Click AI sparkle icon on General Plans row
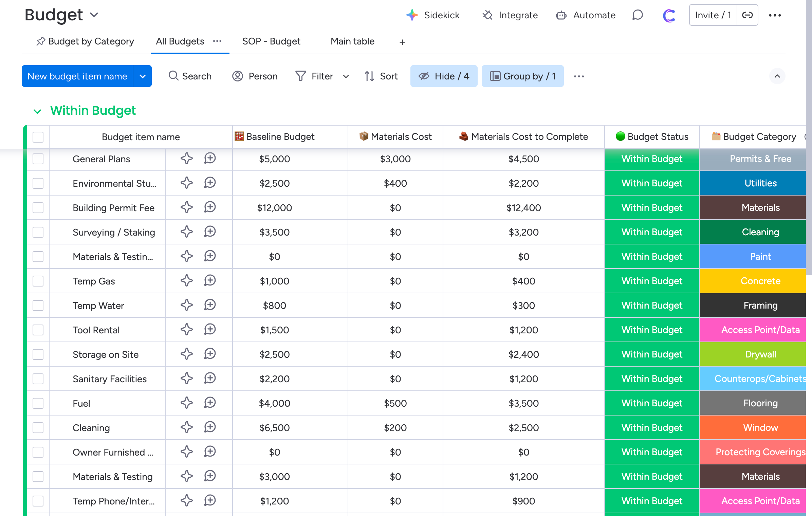Image resolution: width=812 pixels, height=516 pixels. (x=186, y=159)
